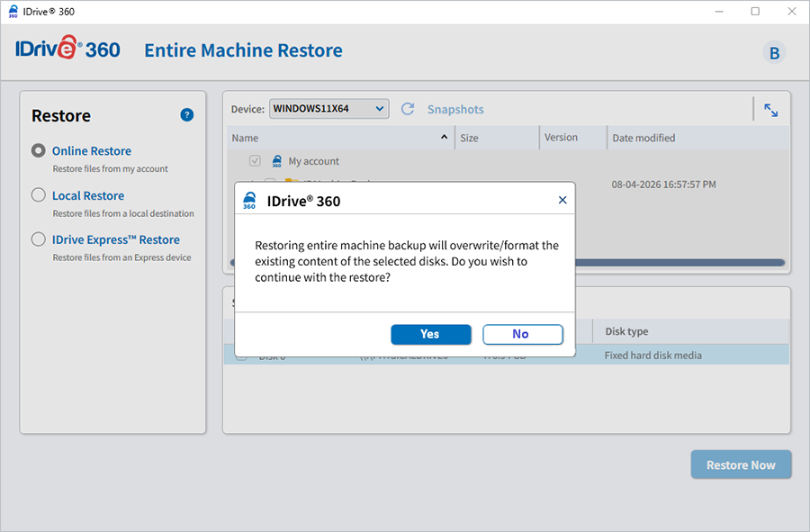Click the refresh icon next to Snapshots
The height and width of the screenshot is (532, 810).
408,108
